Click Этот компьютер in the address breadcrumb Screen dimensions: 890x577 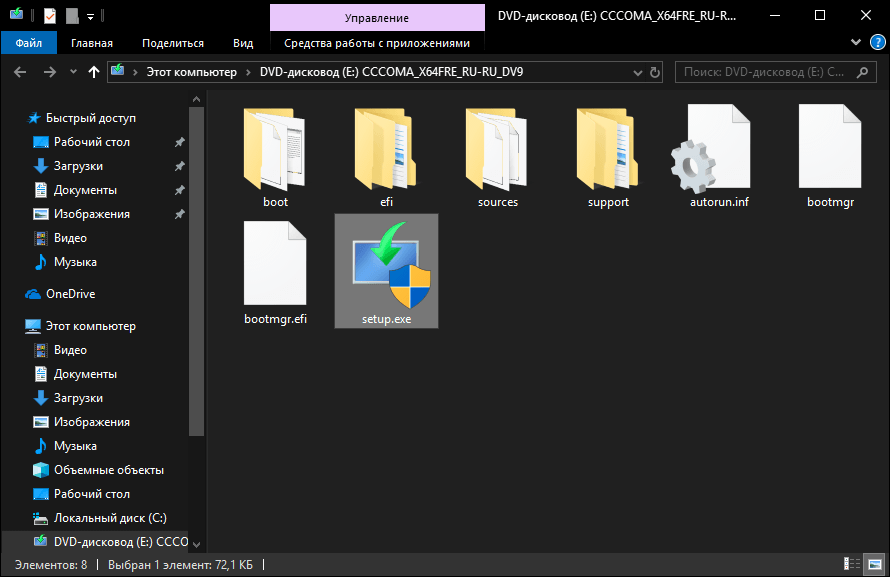[192, 72]
